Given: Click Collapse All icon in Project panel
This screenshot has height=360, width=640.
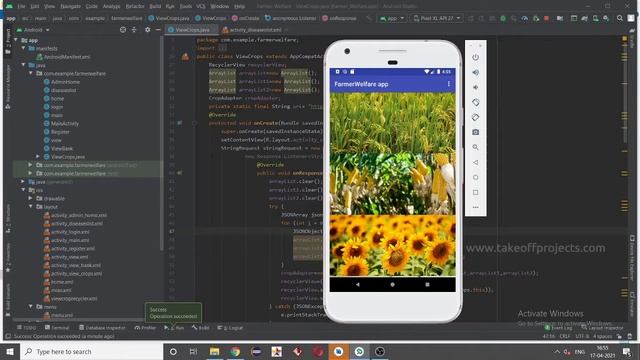Looking at the screenshot, I should 134,30.
